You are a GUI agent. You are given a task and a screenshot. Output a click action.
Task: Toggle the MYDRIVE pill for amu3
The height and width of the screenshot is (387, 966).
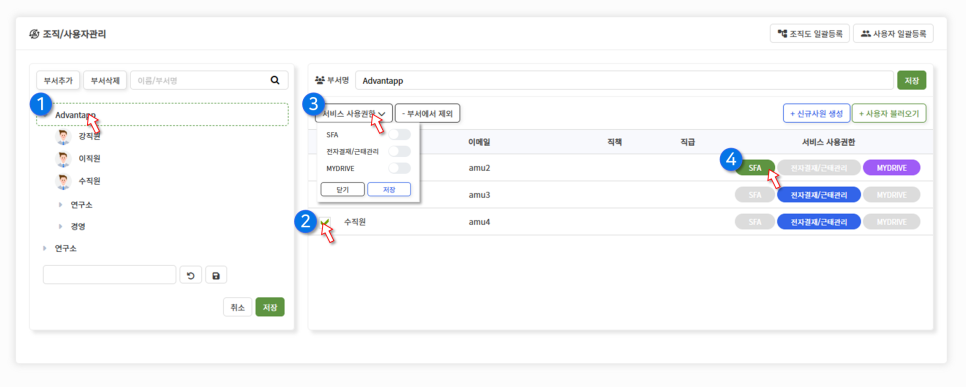click(x=891, y=195)
